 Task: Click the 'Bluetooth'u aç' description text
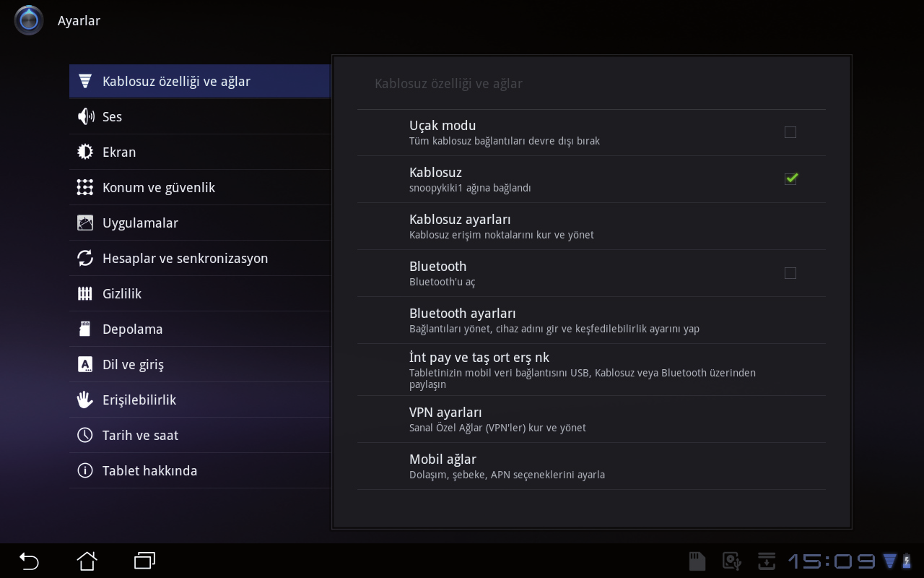442,282
